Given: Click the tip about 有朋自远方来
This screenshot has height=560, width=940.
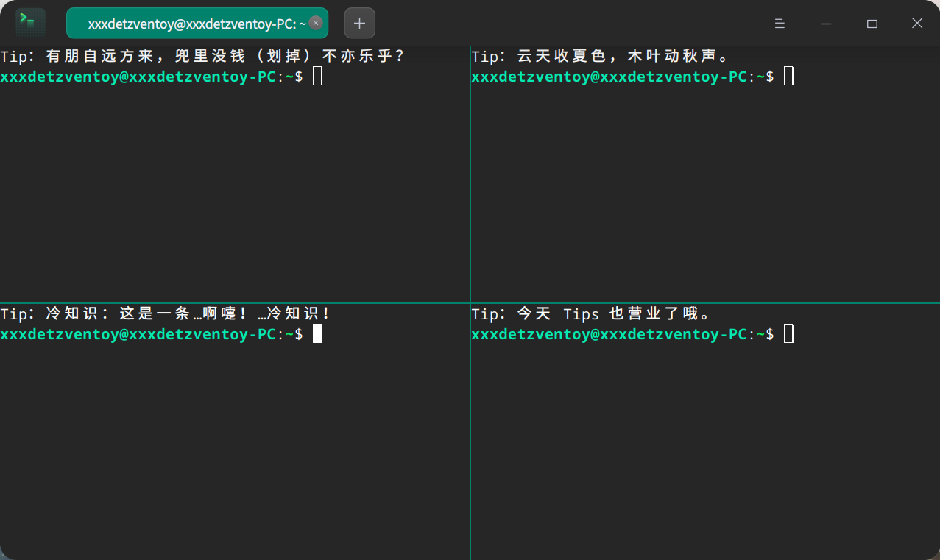Looking at the screenshot, I should [x=202, y=55].
